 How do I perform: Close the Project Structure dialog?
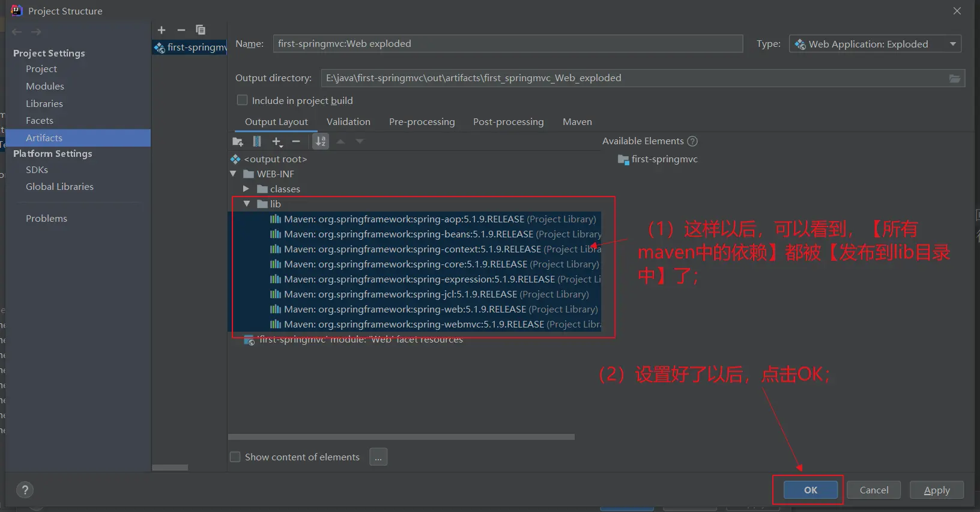957,11
